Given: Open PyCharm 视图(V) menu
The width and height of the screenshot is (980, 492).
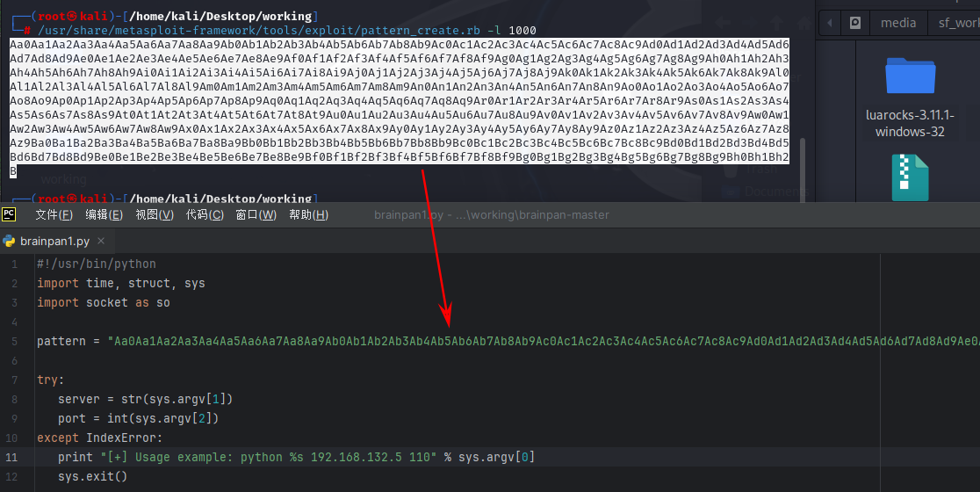Looking at the screenshot, I should pyautogui.click(x=155, y=215).
